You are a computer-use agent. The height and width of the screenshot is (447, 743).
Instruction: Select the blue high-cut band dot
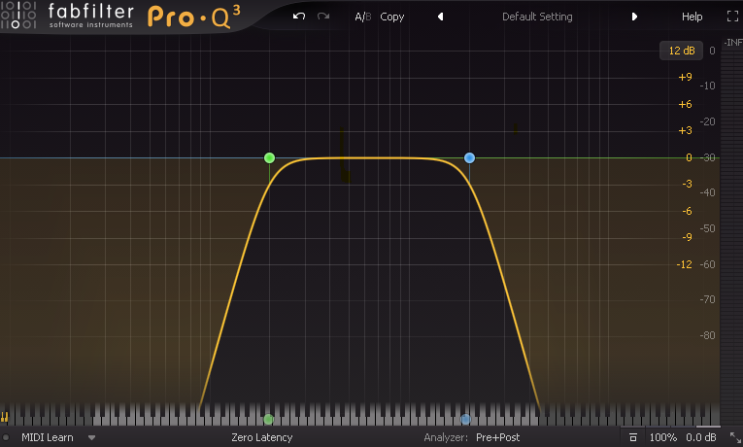(x=470, y=158)
